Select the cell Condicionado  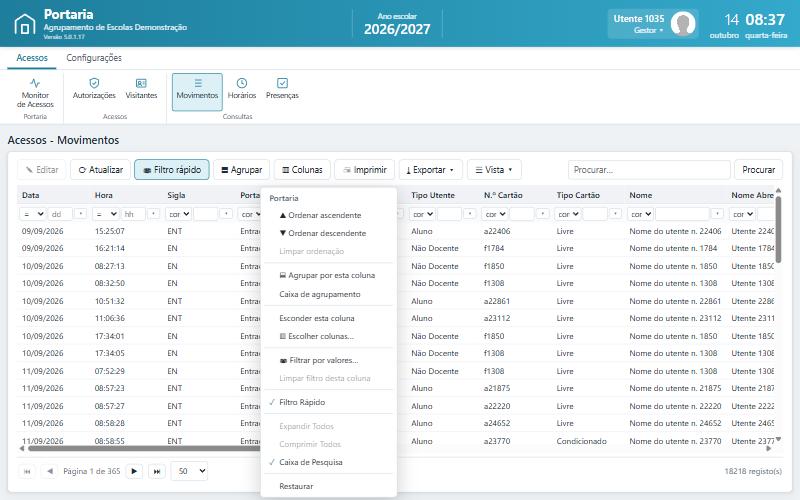click(582, 441)
